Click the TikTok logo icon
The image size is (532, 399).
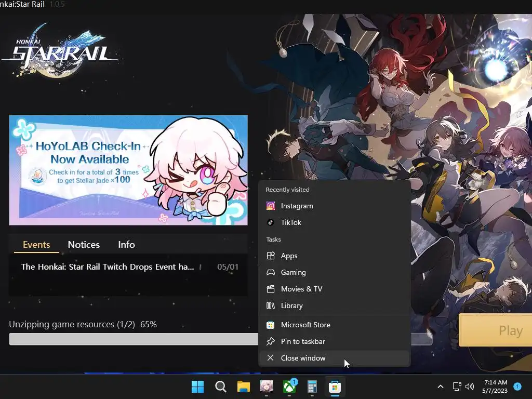270,222
